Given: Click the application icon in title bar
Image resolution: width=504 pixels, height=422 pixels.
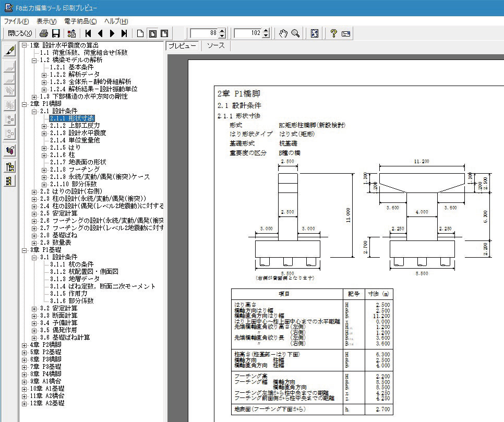Looking at the screenshot, I should (9, 7).
